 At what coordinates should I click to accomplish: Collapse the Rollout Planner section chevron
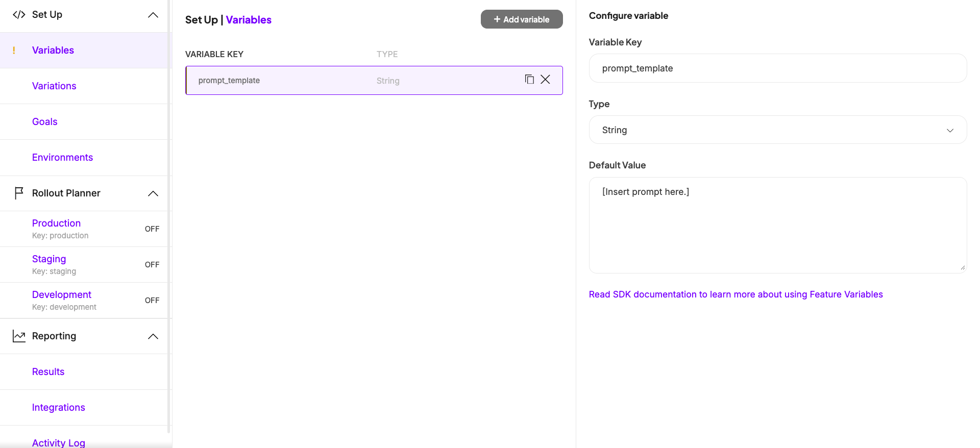pos(153,193)
